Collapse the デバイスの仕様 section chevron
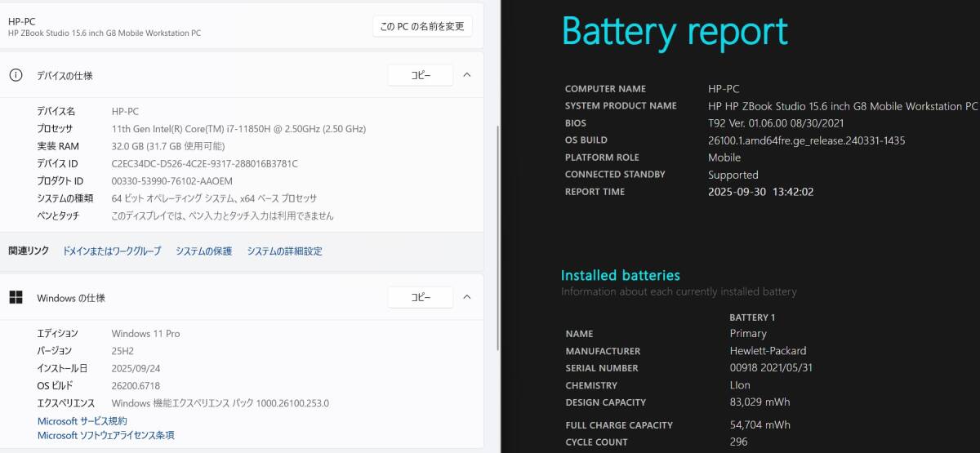This screenshot has width=980, height=453. click(467, 75)
